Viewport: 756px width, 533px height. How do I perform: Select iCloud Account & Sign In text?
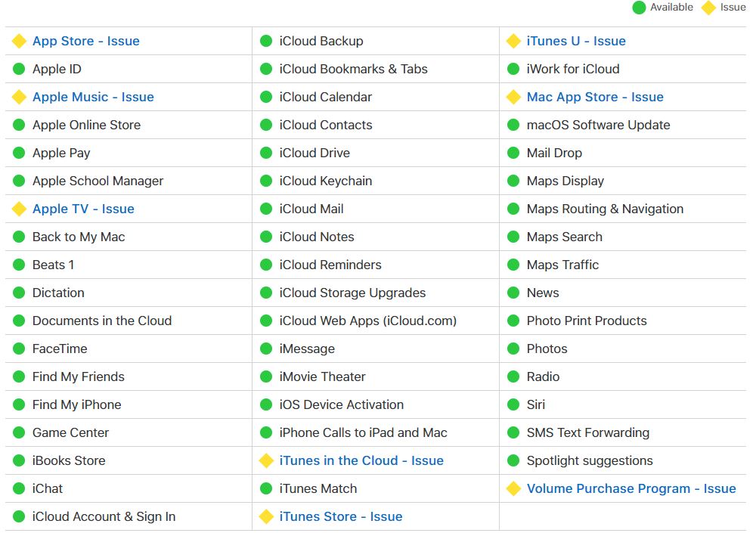tap(104, 516)
